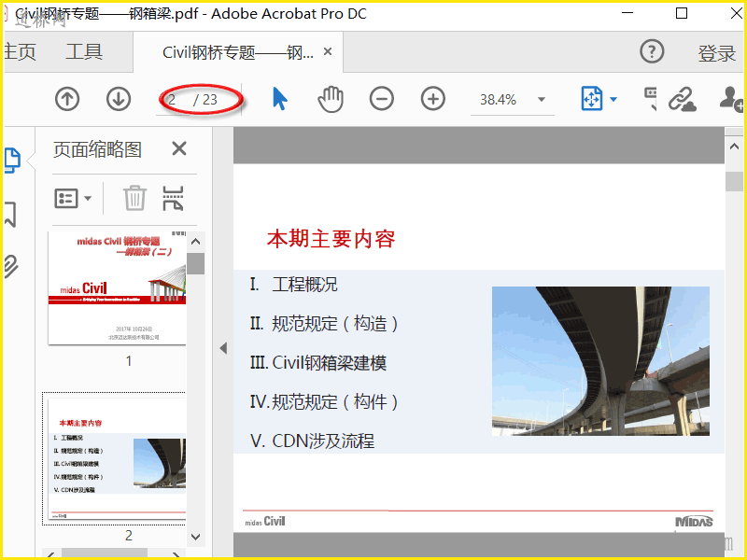This screenshot has height=560, width=747.
Task: Click the document vertical scrollbar thumb
Action: pyautogui.click(x=734, y=181)
